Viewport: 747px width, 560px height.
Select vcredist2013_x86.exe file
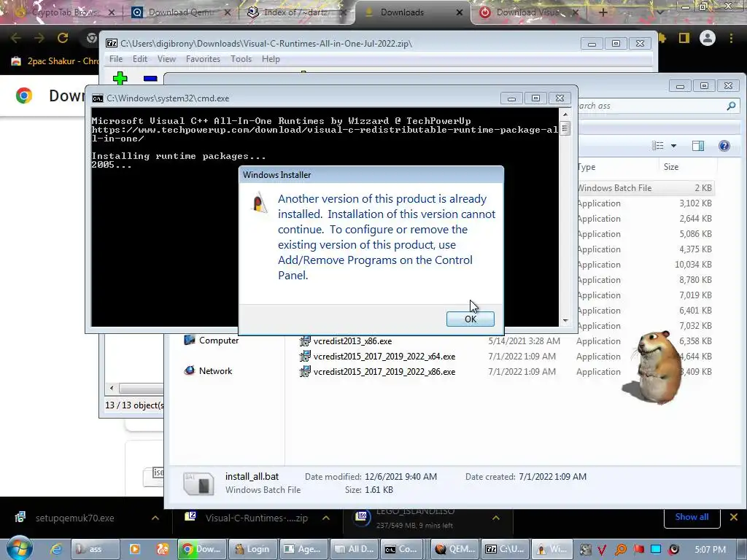[x=352, y=341]
